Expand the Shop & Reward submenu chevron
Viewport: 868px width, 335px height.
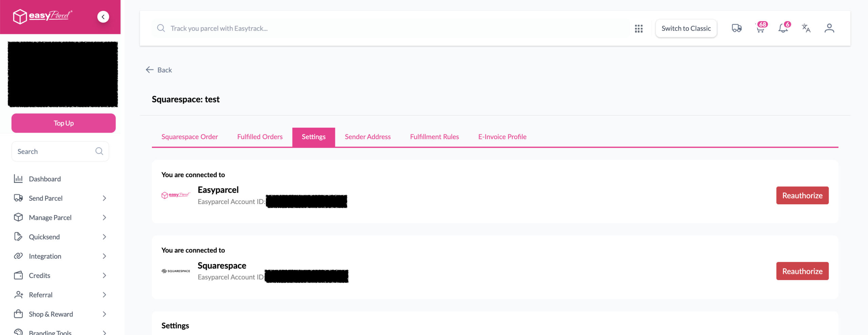click(104, 314)
